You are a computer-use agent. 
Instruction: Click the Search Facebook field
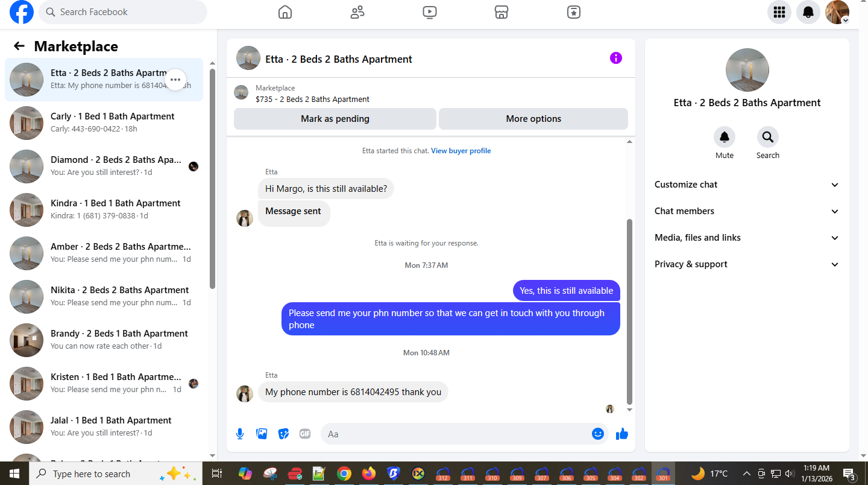click(x=123, y=12)
